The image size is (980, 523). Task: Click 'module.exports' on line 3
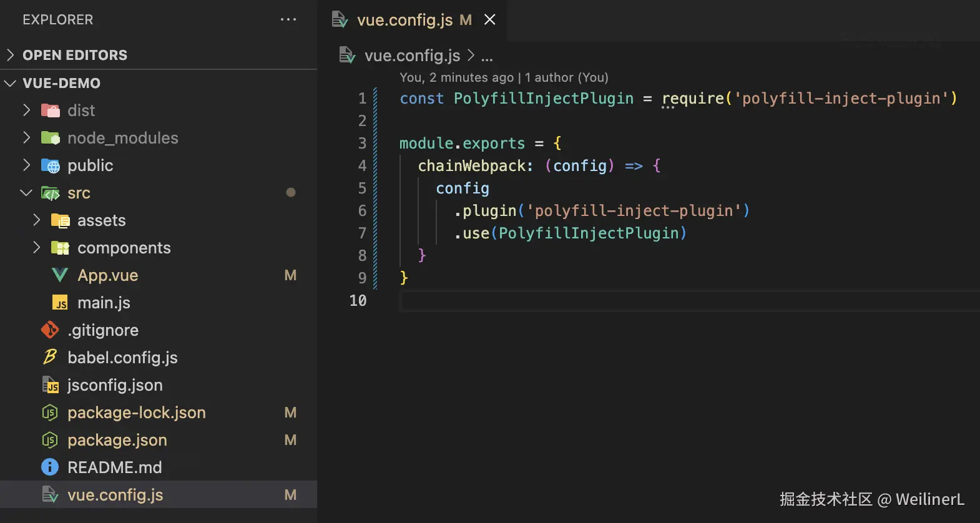[x=463, y=144]
